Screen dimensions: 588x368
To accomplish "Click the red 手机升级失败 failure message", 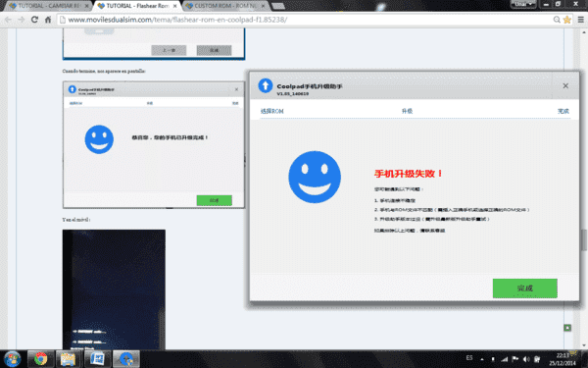I will coord(409,174).
